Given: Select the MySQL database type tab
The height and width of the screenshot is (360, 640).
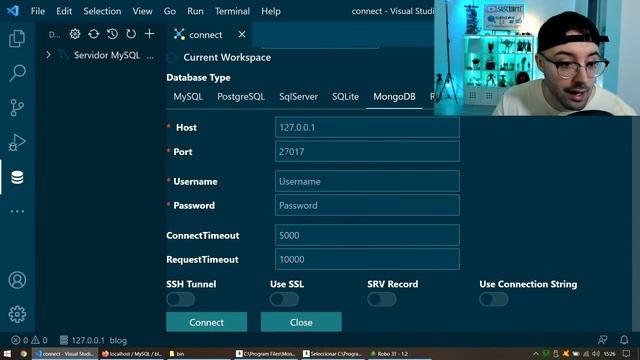Looking at the screenshot, I should (188, 97).
